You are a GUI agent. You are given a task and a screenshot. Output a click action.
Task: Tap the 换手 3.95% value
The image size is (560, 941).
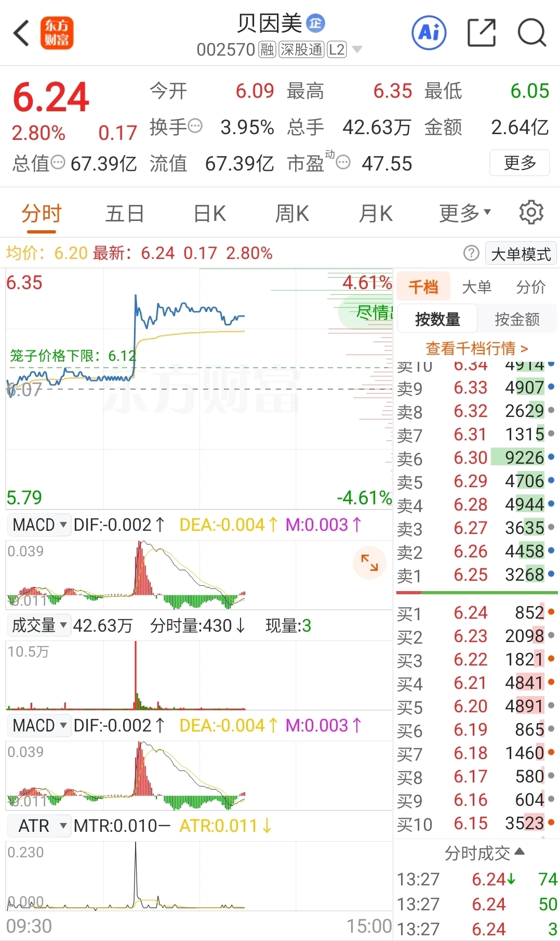pyautogui.click(x=247, y=127)
